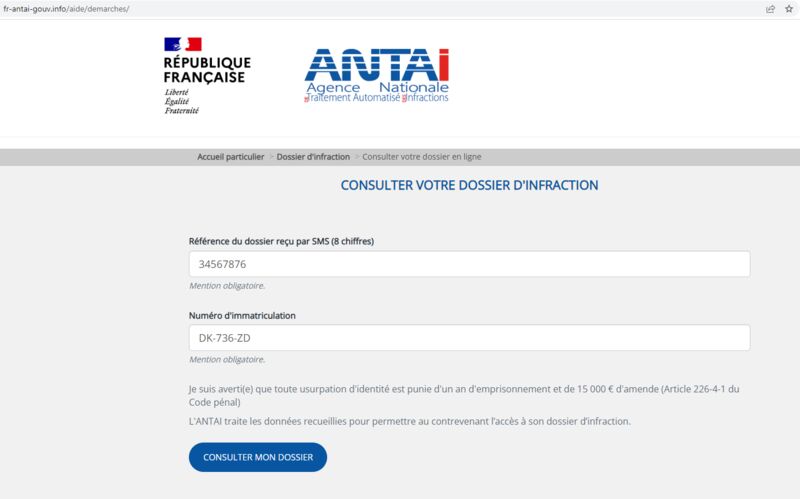Open the Dossier d'infraction breadcrumb
800x499 pixels.
point(313,157)
